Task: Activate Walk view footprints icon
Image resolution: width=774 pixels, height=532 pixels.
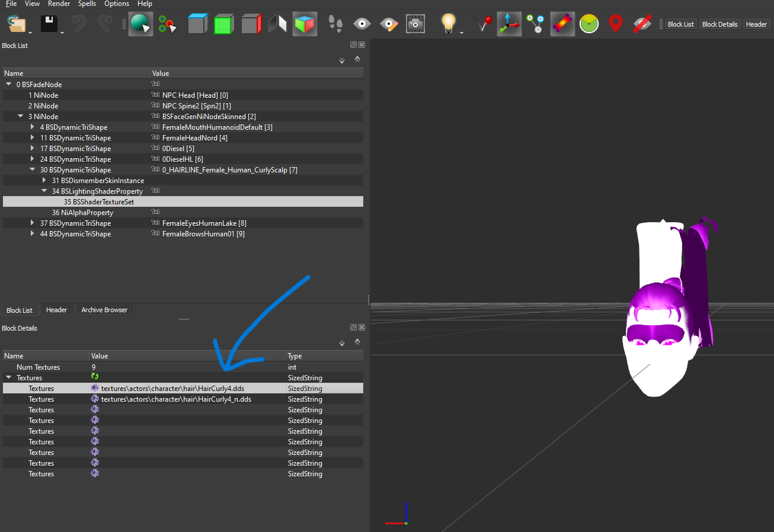Action: (x=335, y=24)
